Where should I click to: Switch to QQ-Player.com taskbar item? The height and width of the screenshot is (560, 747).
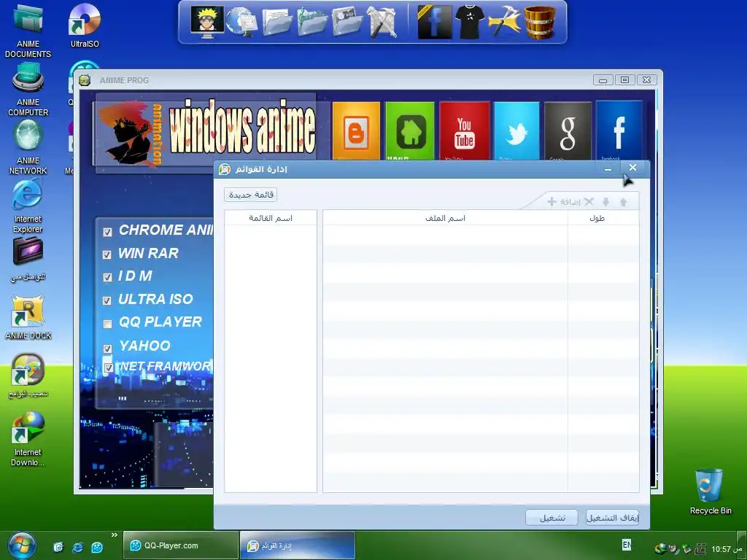tap(181, 545)
